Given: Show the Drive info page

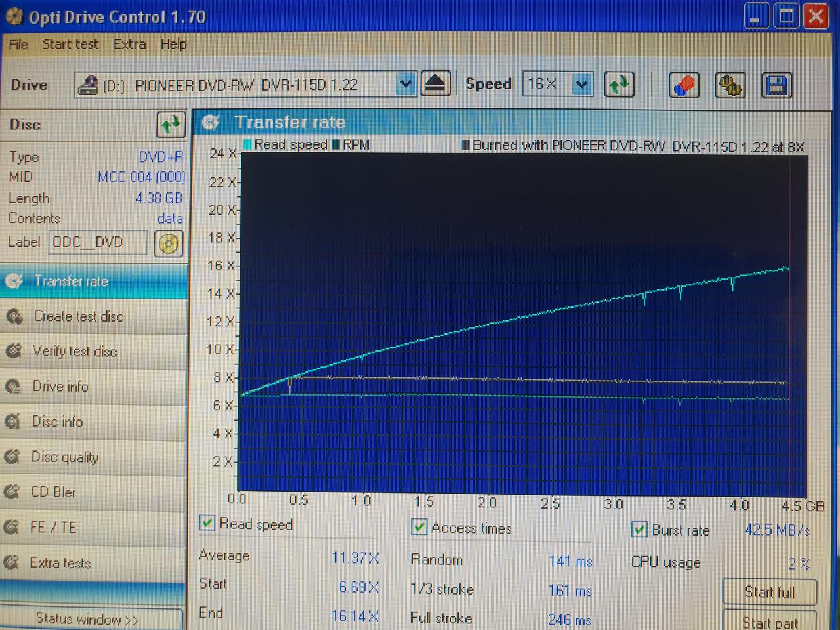Looking at the screenshot, I should tap(94, 387).
